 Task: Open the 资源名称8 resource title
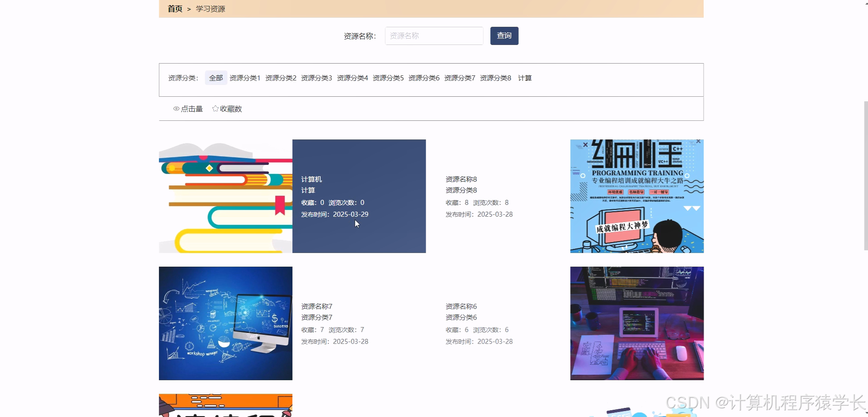point(461,179)
